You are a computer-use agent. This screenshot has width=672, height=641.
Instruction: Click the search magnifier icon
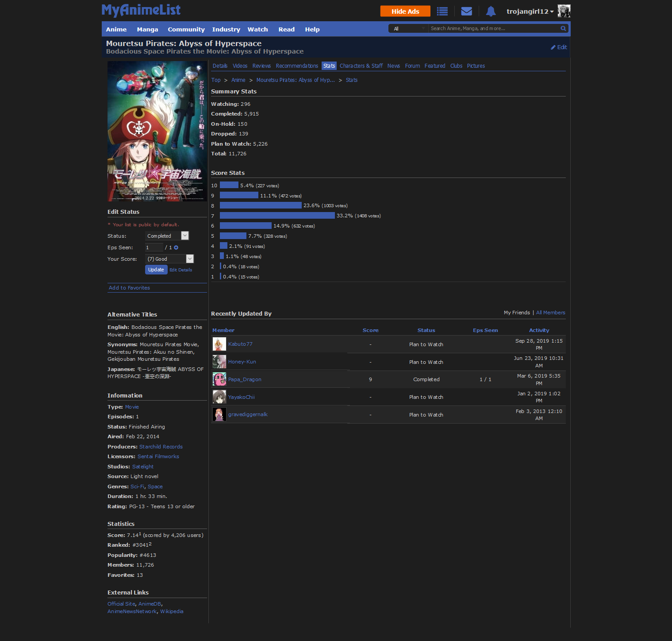click(563, 28)
